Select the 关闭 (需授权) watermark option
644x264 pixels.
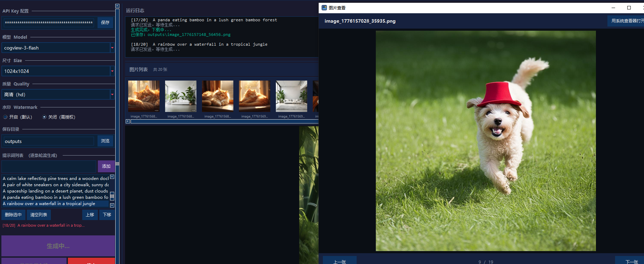click(44, 117)
